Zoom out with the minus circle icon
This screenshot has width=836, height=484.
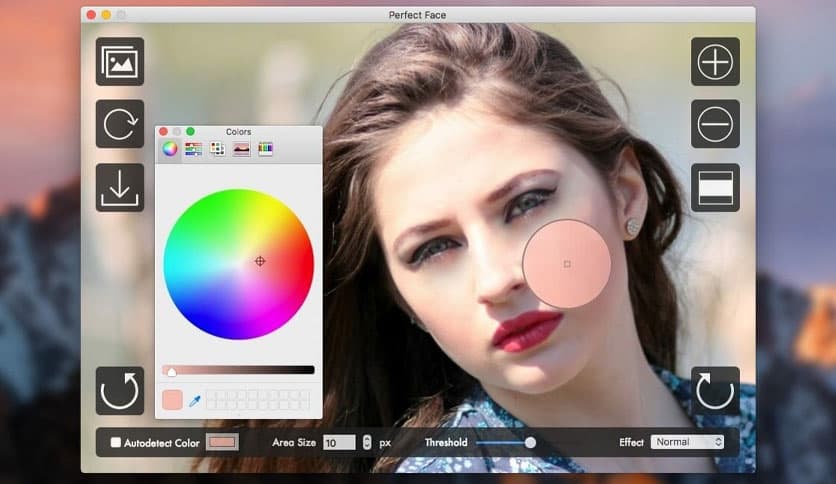coord(715,124)
